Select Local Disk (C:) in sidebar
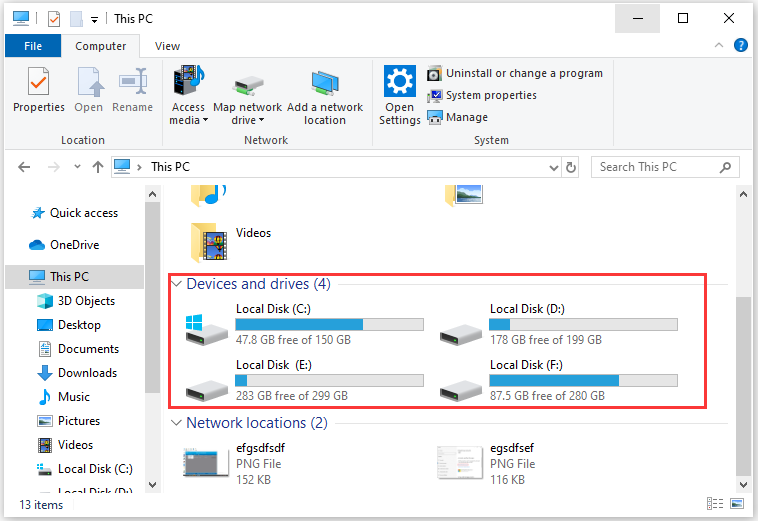 click(x=85, y=469)
